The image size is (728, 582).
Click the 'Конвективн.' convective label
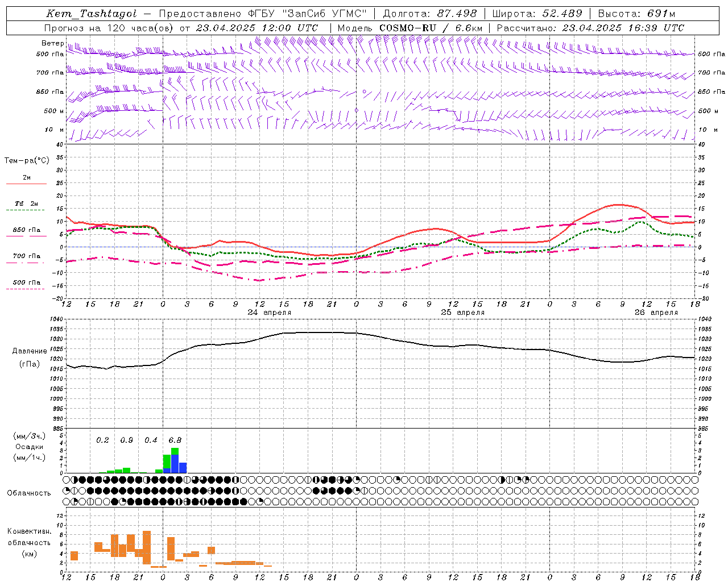(30, 531)
